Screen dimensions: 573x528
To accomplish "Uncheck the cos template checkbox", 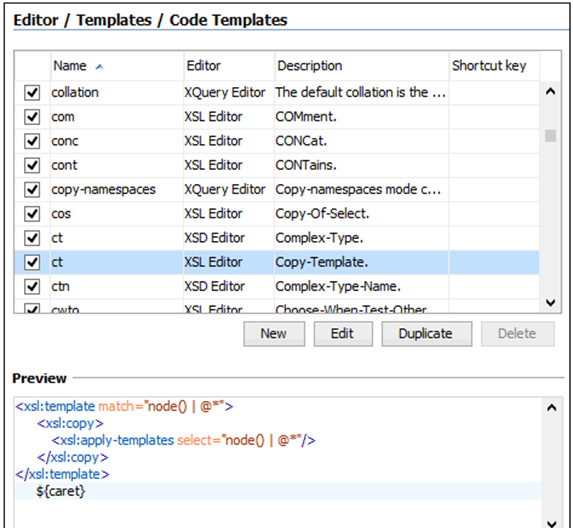I will tap(32, 214).
